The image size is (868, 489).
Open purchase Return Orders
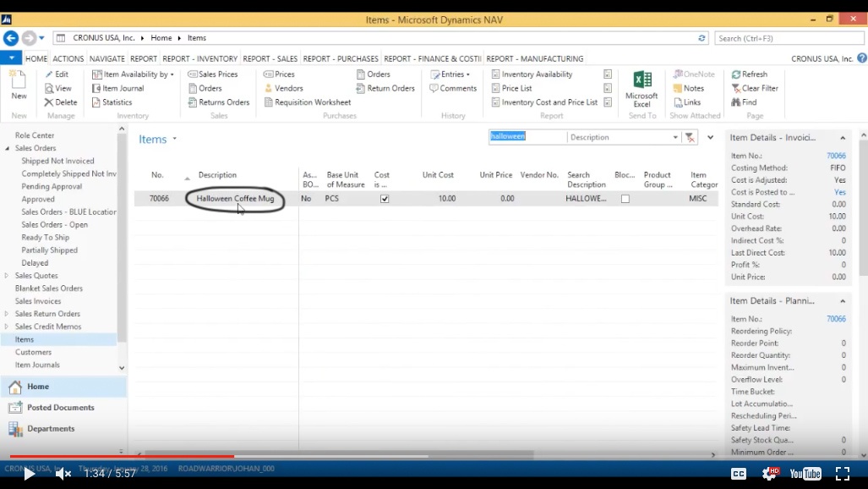pyautogui.click(x=385, y=88)
